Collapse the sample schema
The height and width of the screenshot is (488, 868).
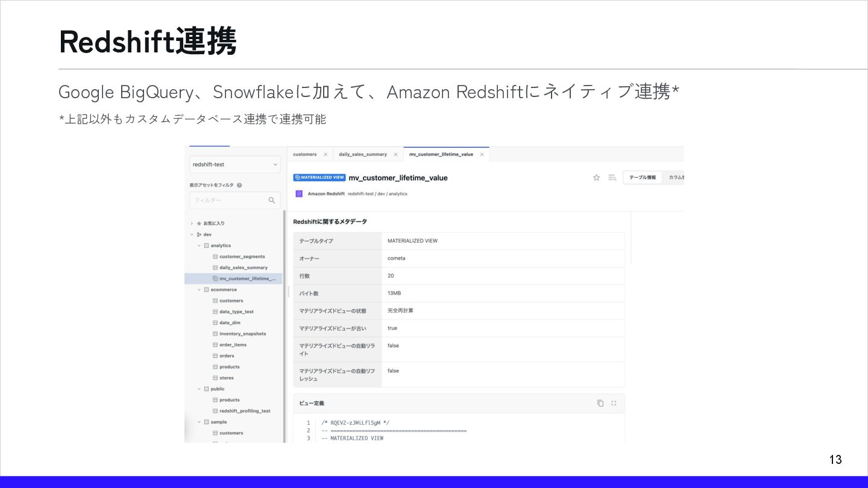[200, 422]
